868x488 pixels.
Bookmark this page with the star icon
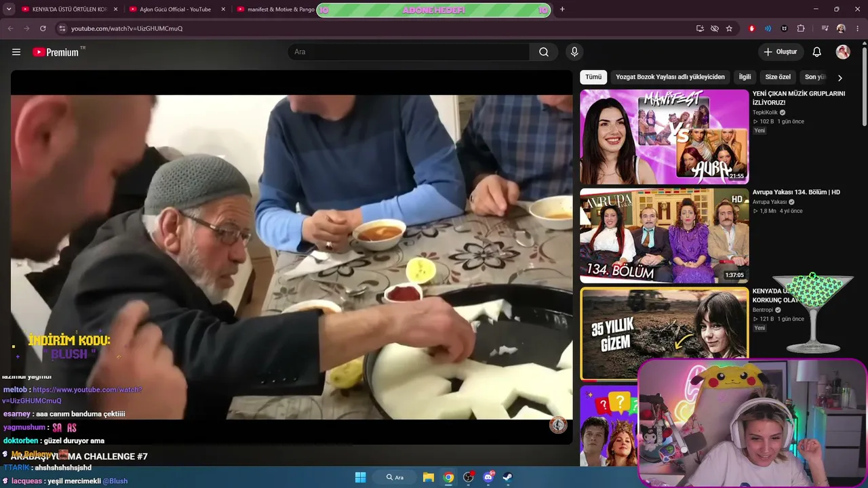click(x=729, y=28)
